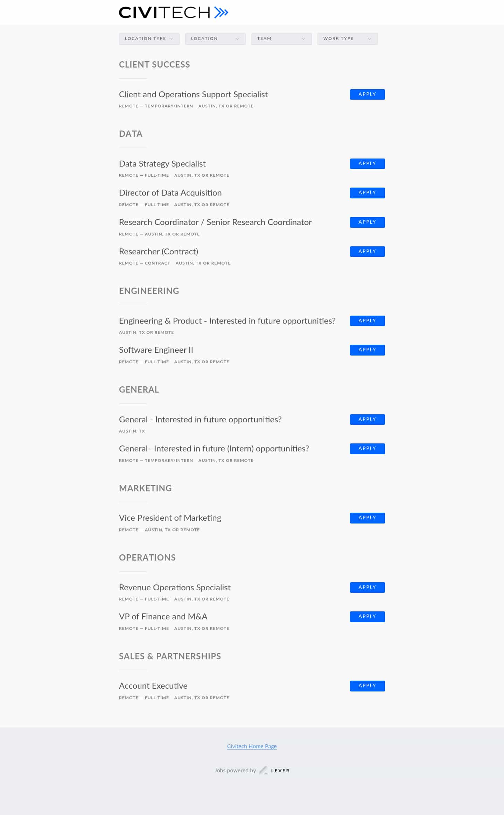The height and width of the screenshot is (815, 504).
Task: Open the Location Type dropdown
Action: click(149, 38)
